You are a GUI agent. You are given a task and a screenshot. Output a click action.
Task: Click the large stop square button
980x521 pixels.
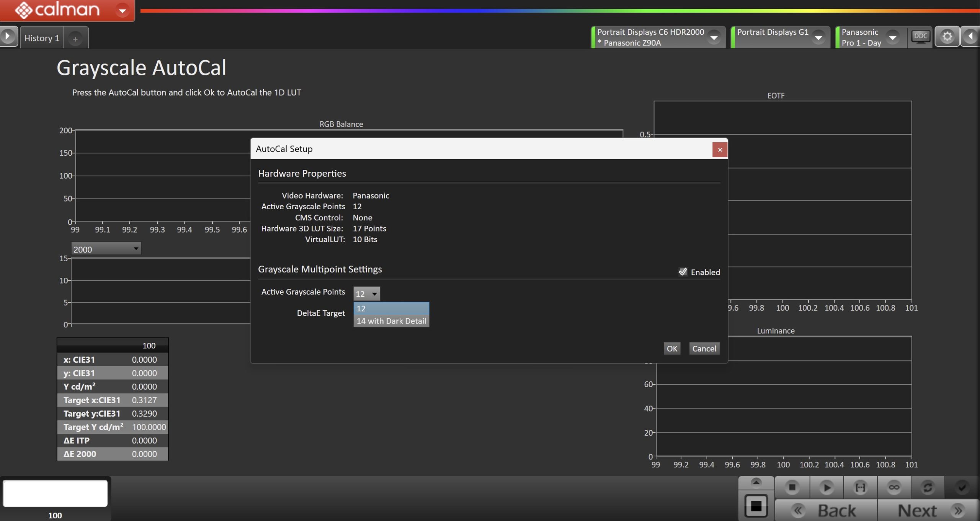point(756,505)
